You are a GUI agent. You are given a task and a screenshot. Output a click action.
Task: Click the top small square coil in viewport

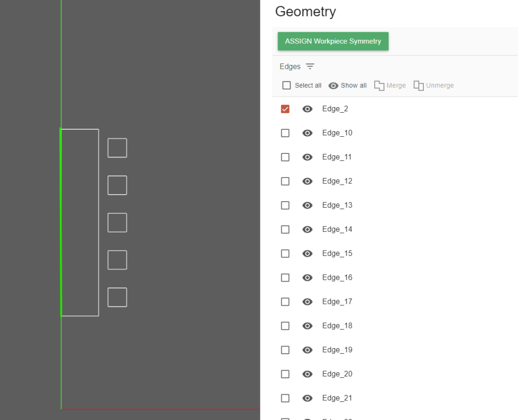tap(117, 148)
